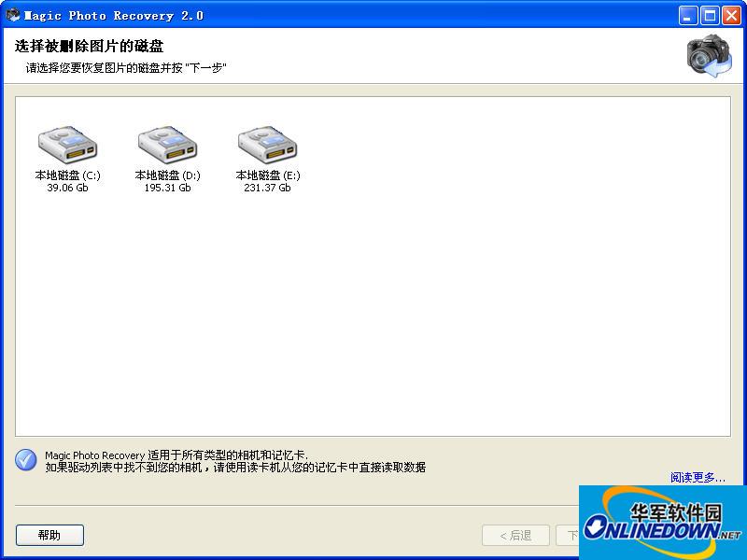The image size is (747, 560).
Task: Click the 后退 back button
Action: point(516,536)
